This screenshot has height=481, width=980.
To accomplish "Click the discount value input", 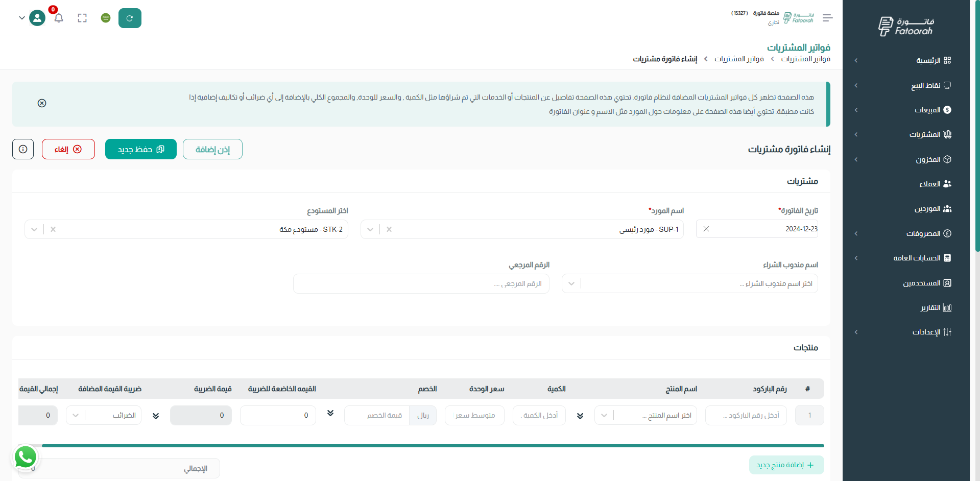I will point(377,415).
